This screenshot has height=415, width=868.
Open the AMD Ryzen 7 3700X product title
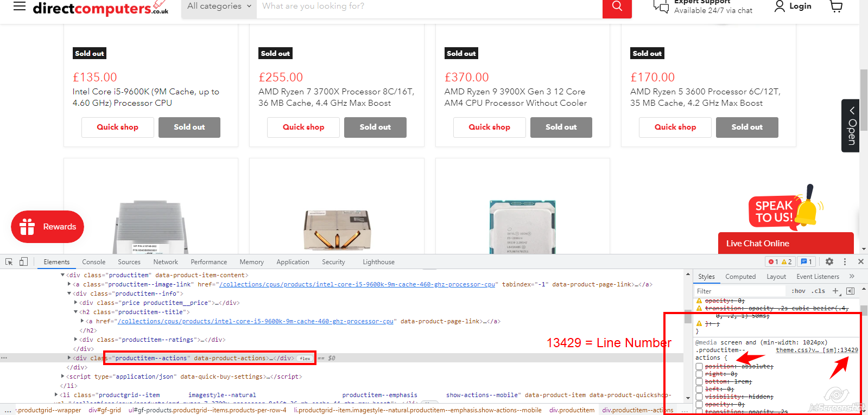click(x=337, y=97)
